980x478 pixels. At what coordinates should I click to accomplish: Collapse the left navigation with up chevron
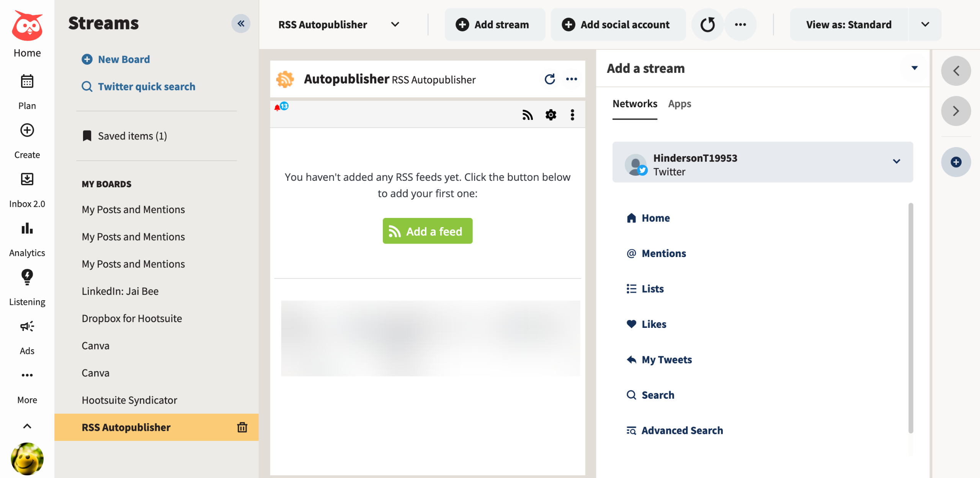pyautogui.click(x=27, y=426)
